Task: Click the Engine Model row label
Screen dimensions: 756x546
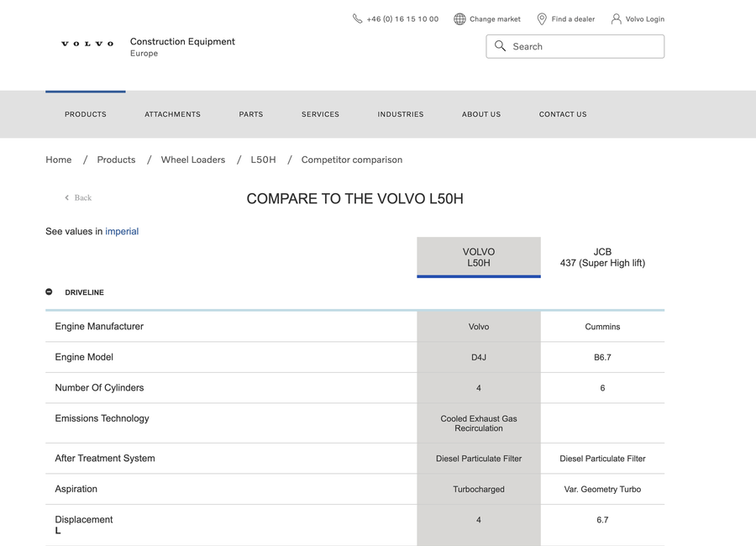Action: click(84, 357)
